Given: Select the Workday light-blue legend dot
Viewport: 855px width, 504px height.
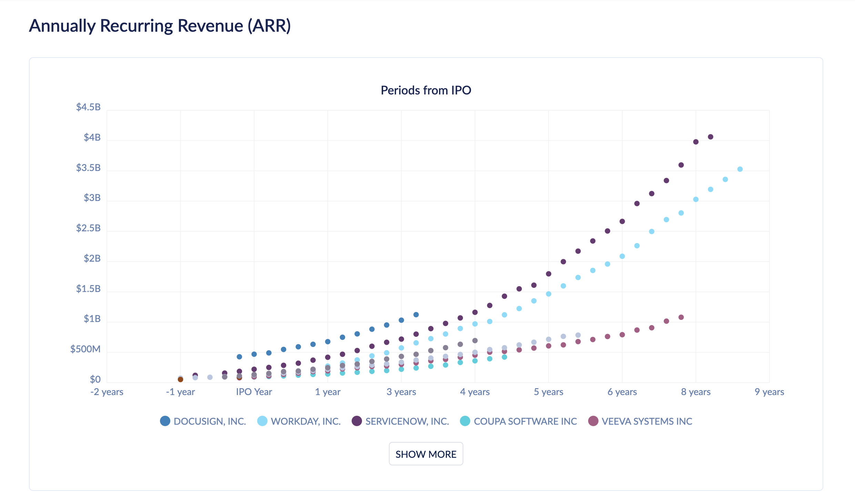Looking at the screenshot, I should point(262,421).
